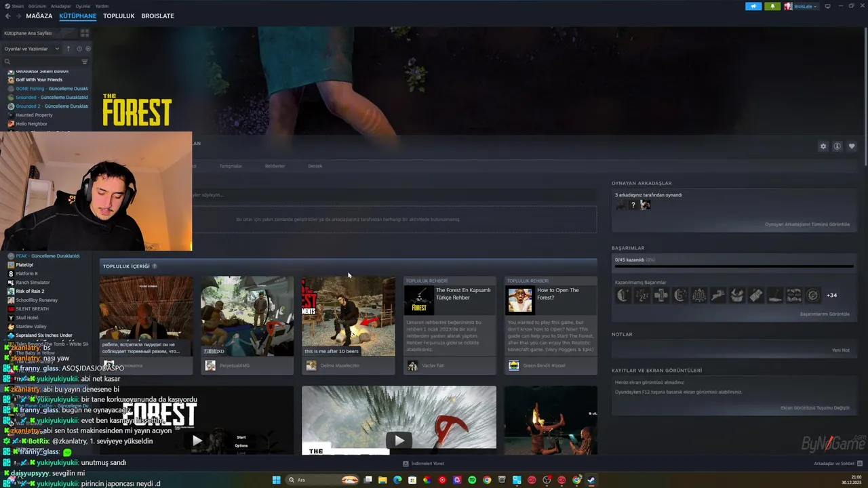Open the library grid collections view icon
The width and height of the screenshot is (868, 488).
point(85,33)
